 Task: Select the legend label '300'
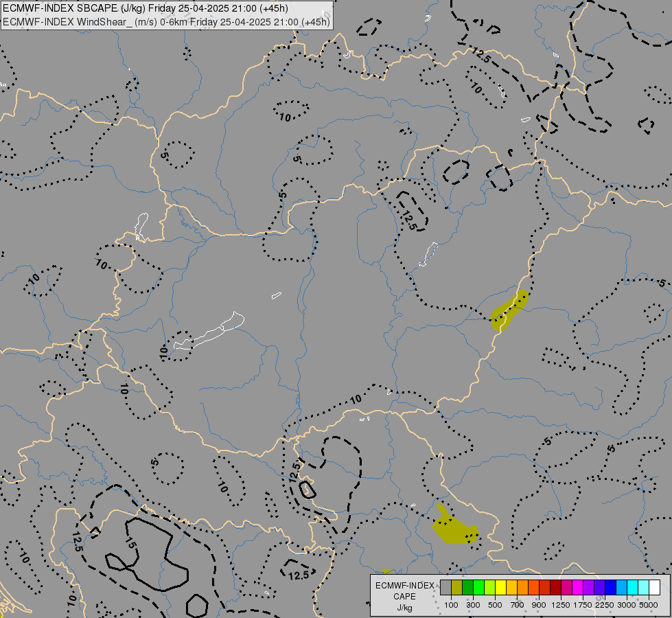(x=473, y=605)
